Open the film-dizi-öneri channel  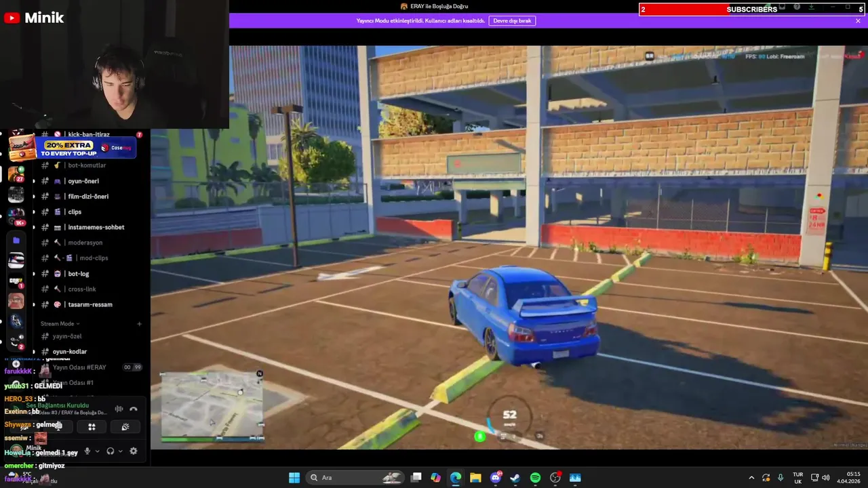[88, 197]
